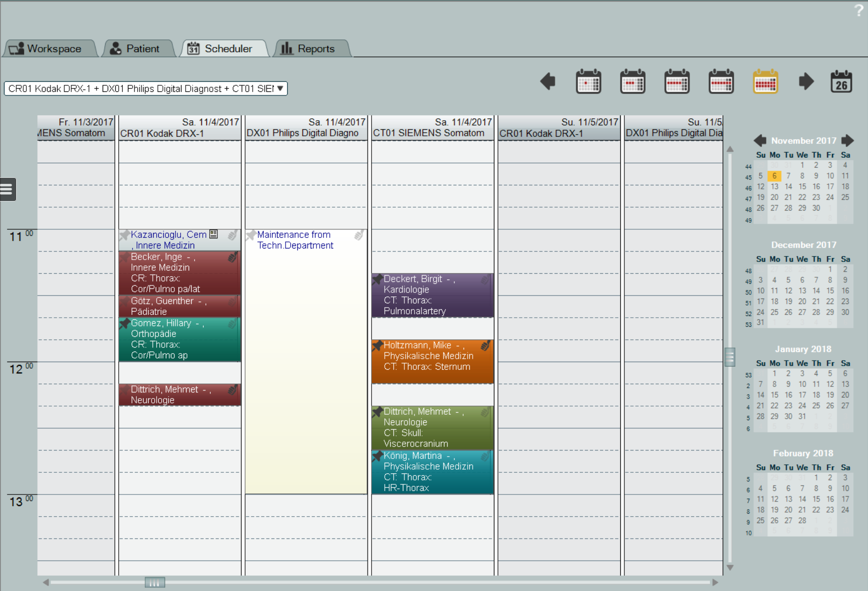Select November 14 in the mini calendar
Screen dimensions: 868x591
click(788, 186)
